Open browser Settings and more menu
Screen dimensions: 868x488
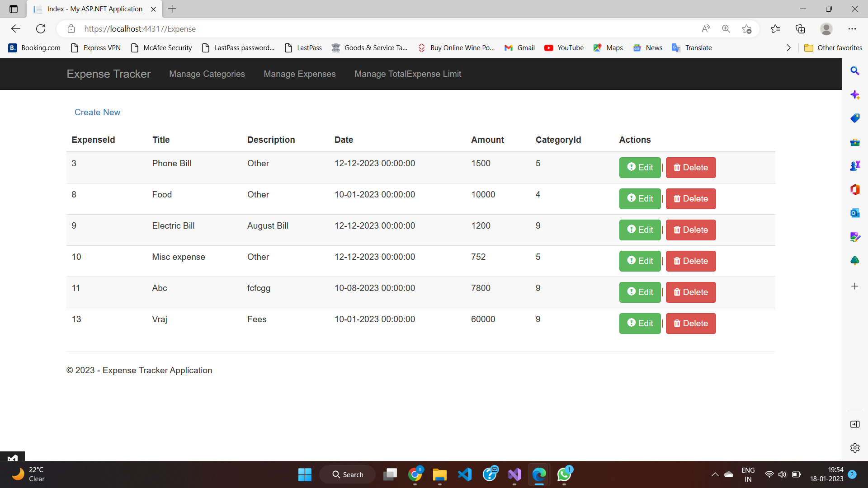[853, 28]
